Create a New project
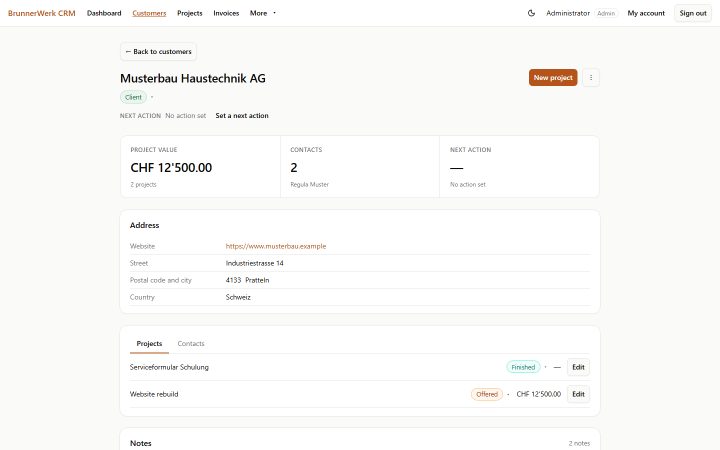Viewport: 720px width, 450px height. 553,78
